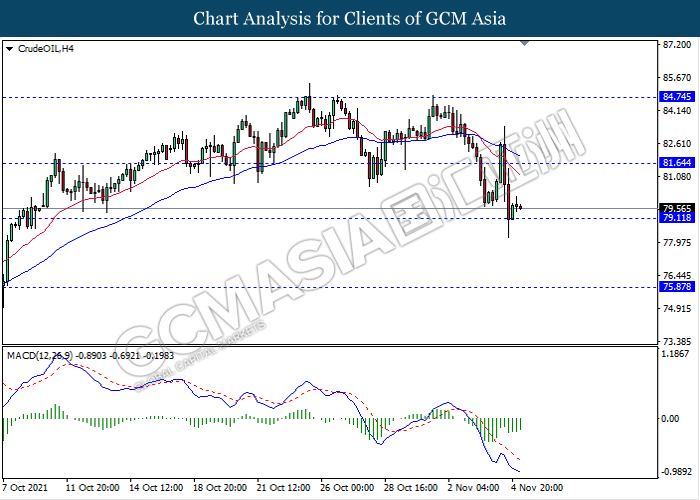Open the CrudeOIL,H4 symbol dropdown arrow
Screen dimensions: 700x500
click(10, 49)
